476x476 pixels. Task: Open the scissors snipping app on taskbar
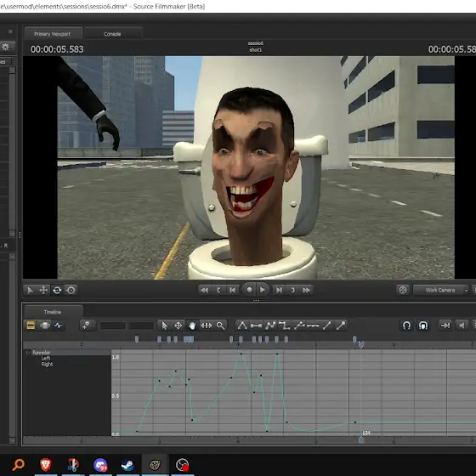(x=73, y=464)
